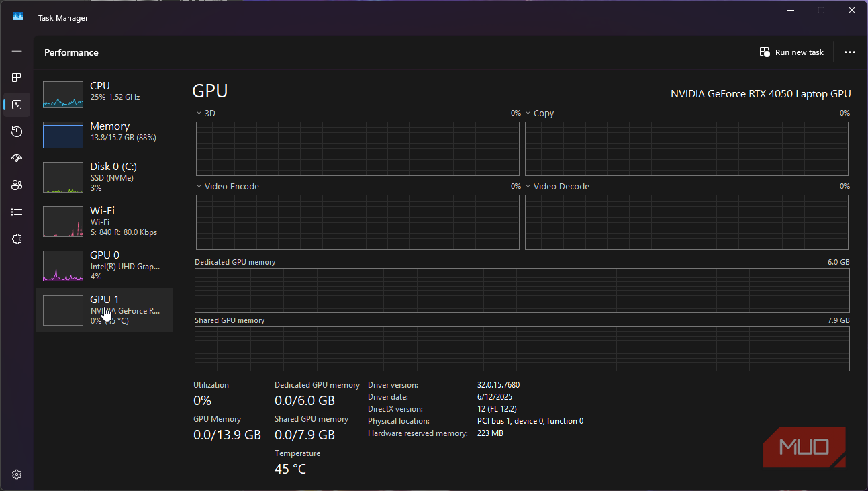Open Task Manager Settings gear

[x=17, y=474]
